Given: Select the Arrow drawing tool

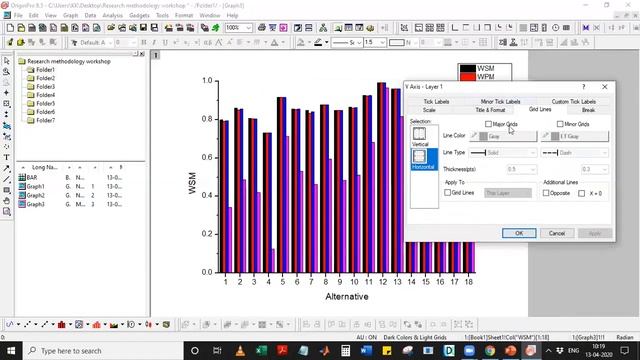Looking at the screenshot, I should coord(7,168).
